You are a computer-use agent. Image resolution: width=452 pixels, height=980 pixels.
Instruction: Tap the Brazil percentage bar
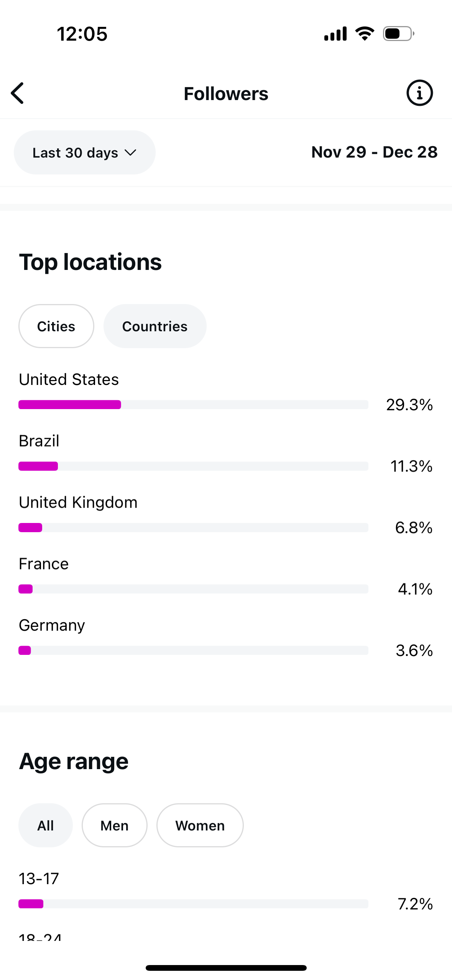tap(193, 466)
